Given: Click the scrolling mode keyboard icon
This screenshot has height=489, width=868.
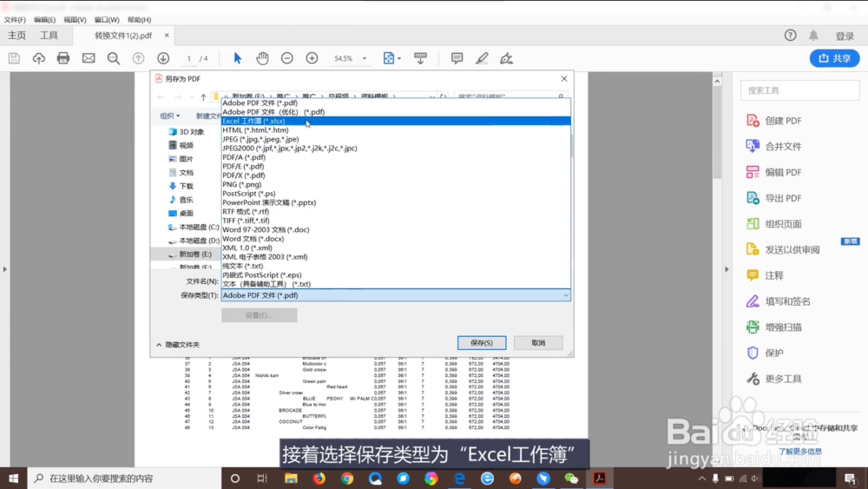Looking at the screenshot, I should (x=421, y=58).
